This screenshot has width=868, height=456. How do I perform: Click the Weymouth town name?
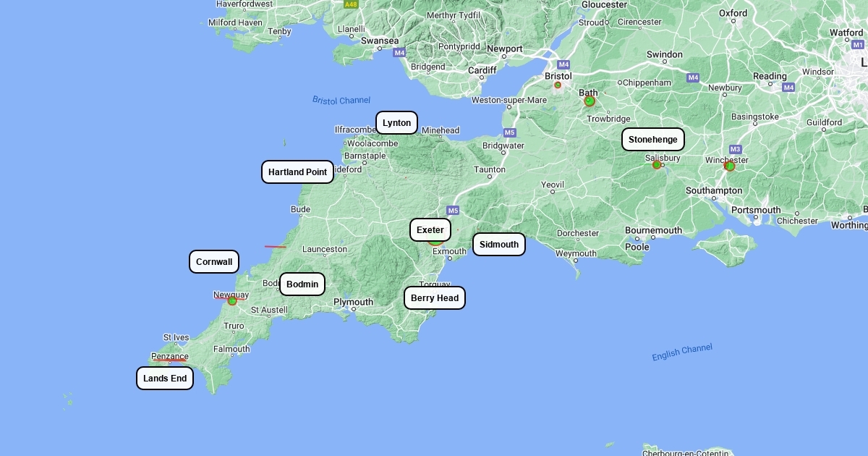(576, 253)
